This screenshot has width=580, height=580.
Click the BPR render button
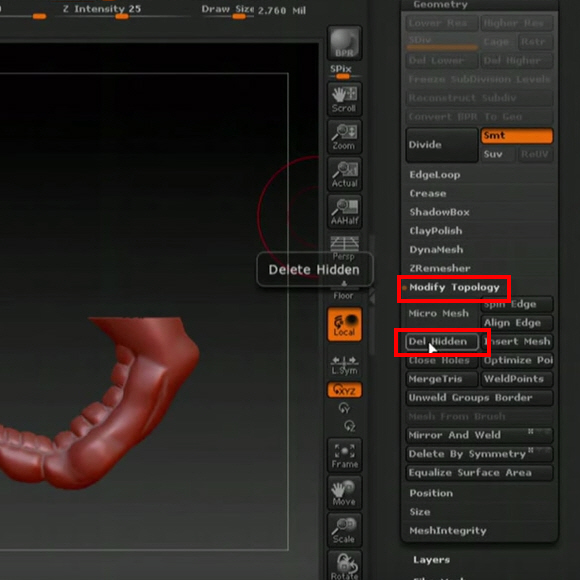coord(344,43)
